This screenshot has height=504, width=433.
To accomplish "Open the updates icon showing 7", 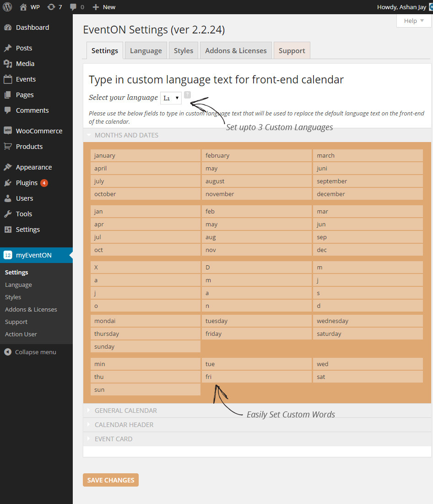I will point(51,7).
